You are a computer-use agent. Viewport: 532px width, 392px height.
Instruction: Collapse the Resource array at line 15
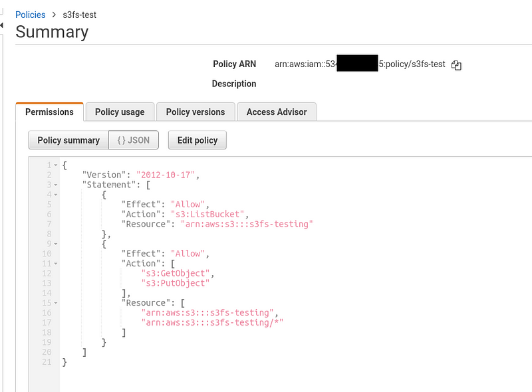tap(56, 303)
